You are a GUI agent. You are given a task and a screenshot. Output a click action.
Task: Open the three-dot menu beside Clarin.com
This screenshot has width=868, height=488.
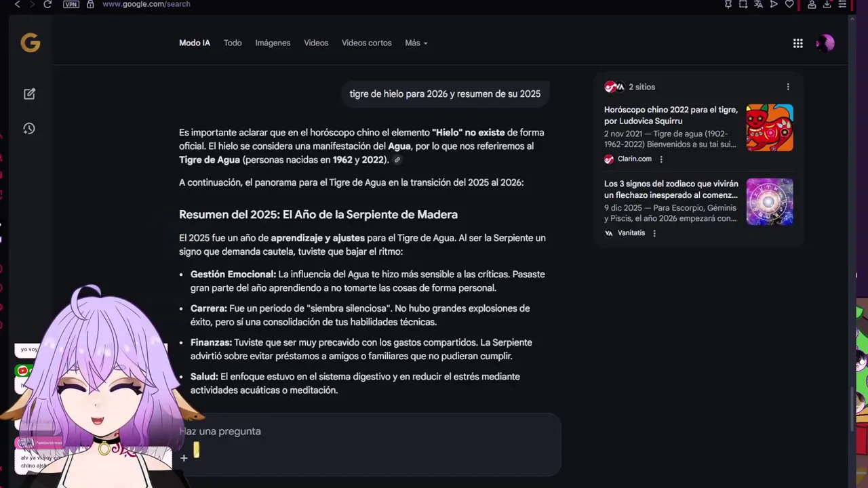(661, 159)
